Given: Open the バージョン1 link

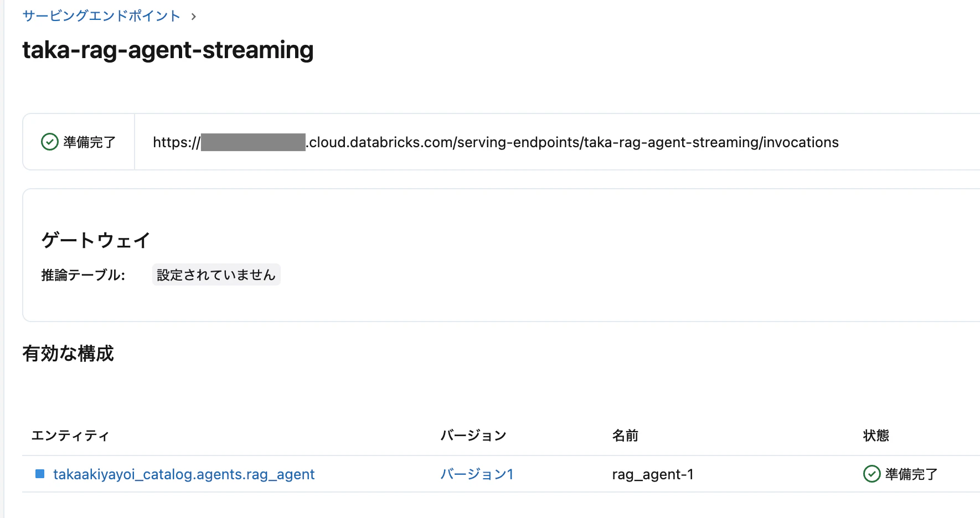Looking at the screenshot, I should [477, 474].
